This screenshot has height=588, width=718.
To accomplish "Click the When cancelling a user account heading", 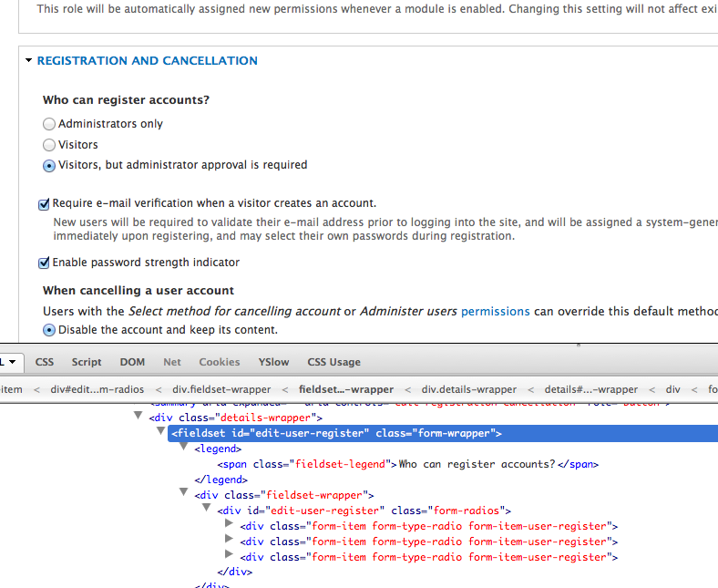I will click(138, 291).
